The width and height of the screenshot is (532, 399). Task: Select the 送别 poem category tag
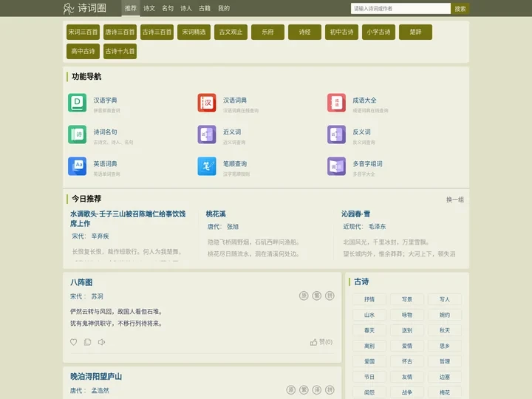coord(407,330)
